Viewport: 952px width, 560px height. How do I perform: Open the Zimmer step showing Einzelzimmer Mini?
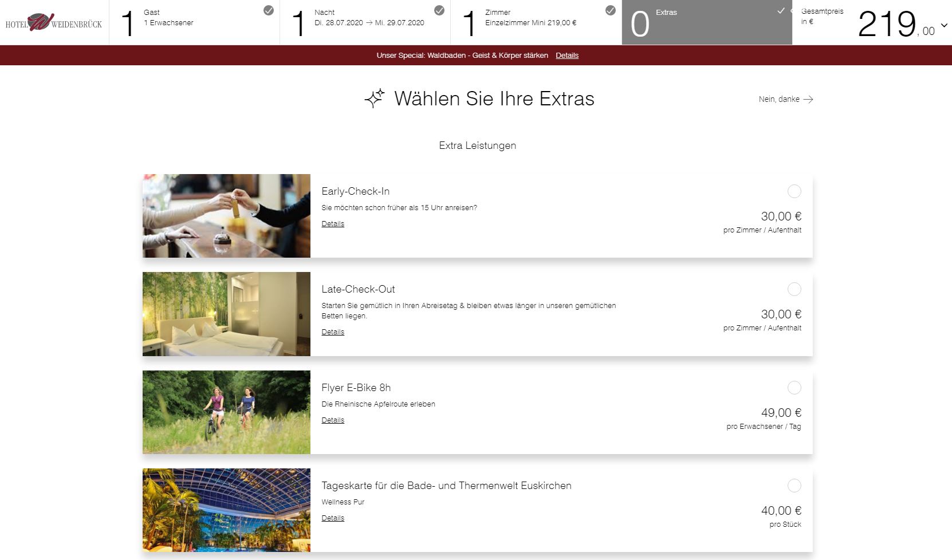[536, 22]
